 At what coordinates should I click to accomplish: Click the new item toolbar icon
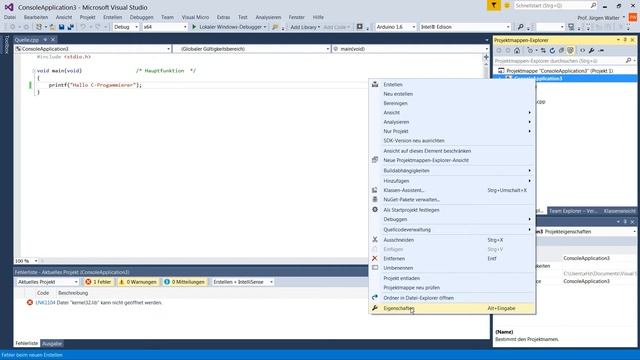point(39,27)
